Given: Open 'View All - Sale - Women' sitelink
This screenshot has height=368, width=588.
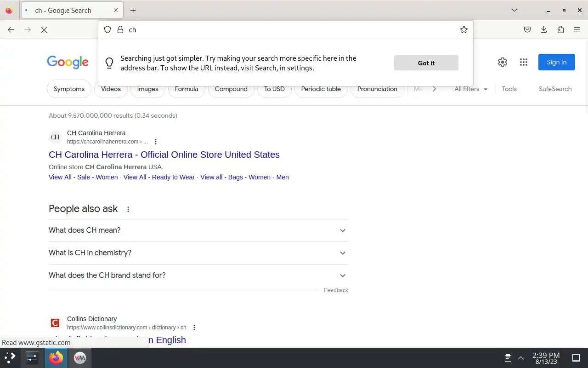Looking at the screenshot, I should (83, 177).
